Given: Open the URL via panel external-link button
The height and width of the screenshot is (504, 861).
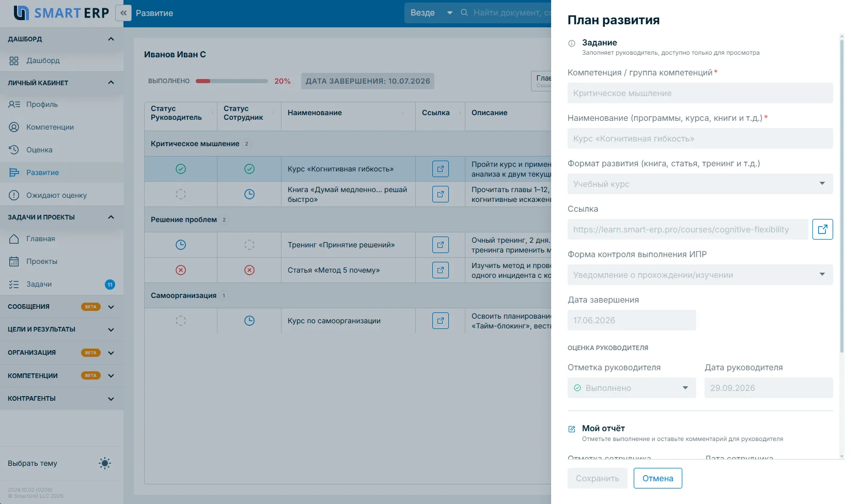Looking at the screenshot, I should [823, 229].
